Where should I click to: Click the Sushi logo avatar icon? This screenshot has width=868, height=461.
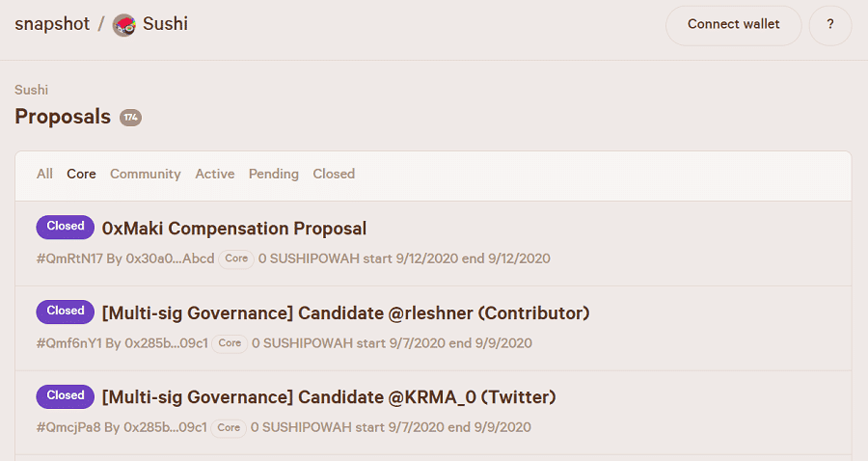coord(124,25)
